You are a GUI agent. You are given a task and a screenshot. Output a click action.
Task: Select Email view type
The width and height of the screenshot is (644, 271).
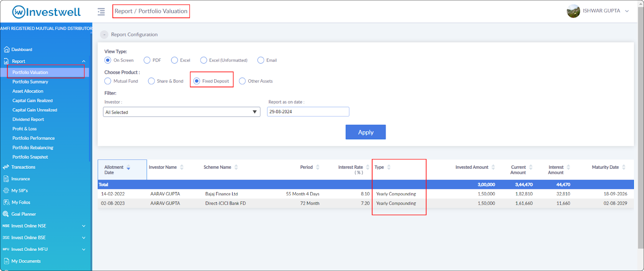pyautogui.click(x=261, y=60)
